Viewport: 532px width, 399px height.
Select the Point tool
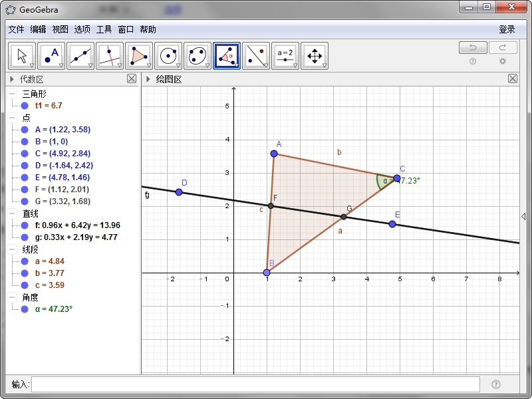coord(51,55)
